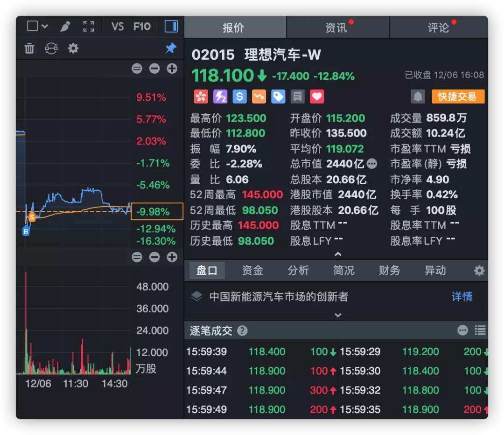Click the layers icon beside company summary

pos(196,296)
